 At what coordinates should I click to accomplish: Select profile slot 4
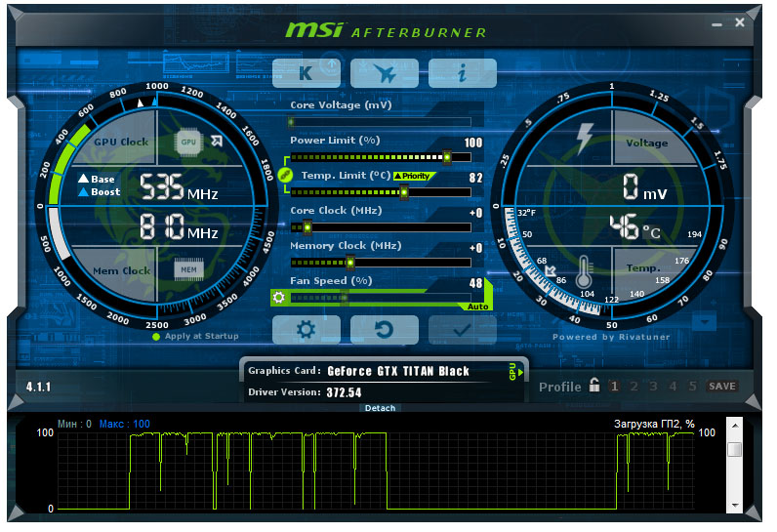[x=673, y=387]
